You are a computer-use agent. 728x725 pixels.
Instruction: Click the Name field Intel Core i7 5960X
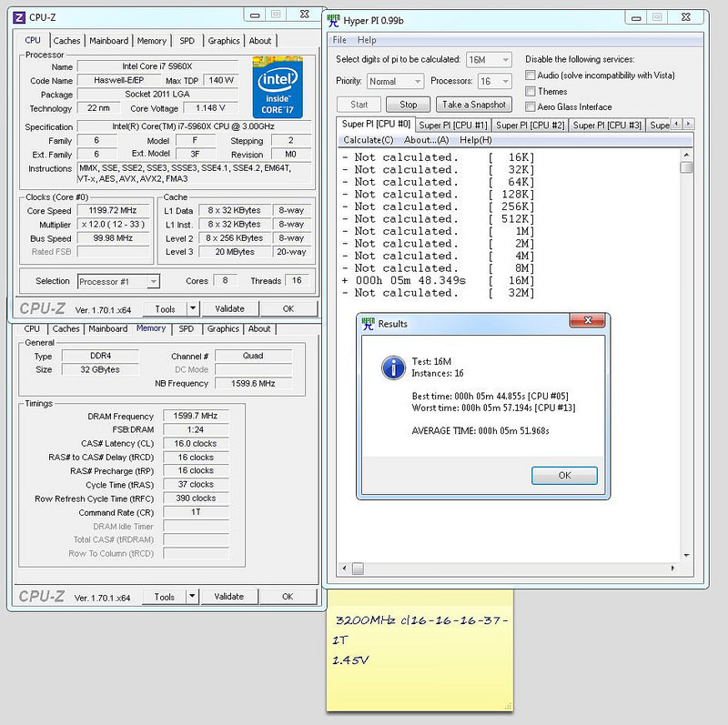157,66
